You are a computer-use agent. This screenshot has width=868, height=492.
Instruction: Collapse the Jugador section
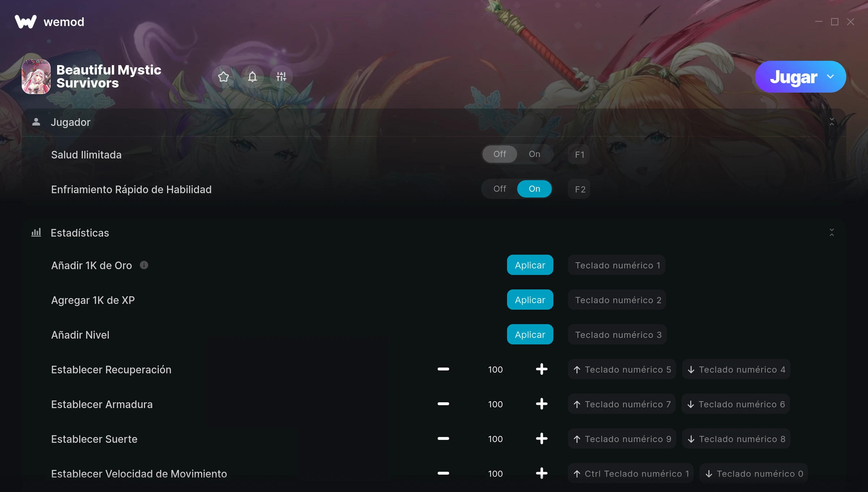click(831, 122)
